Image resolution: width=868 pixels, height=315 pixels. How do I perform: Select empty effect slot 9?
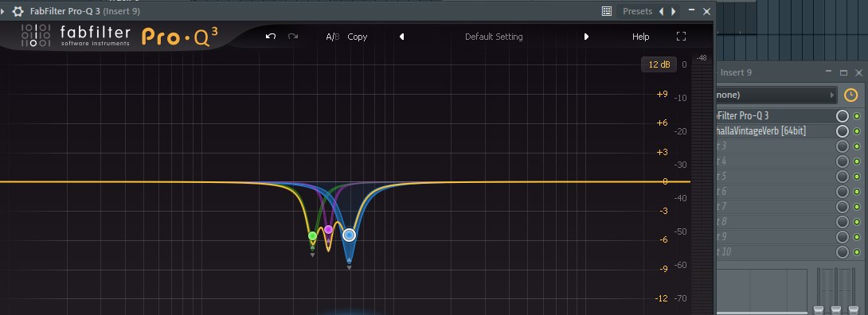point(775,237)
